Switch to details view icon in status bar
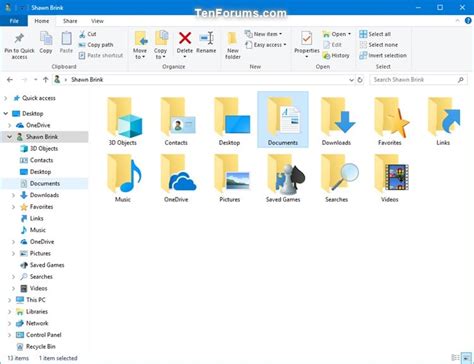 pyautogui.click(x=455, y=358)
